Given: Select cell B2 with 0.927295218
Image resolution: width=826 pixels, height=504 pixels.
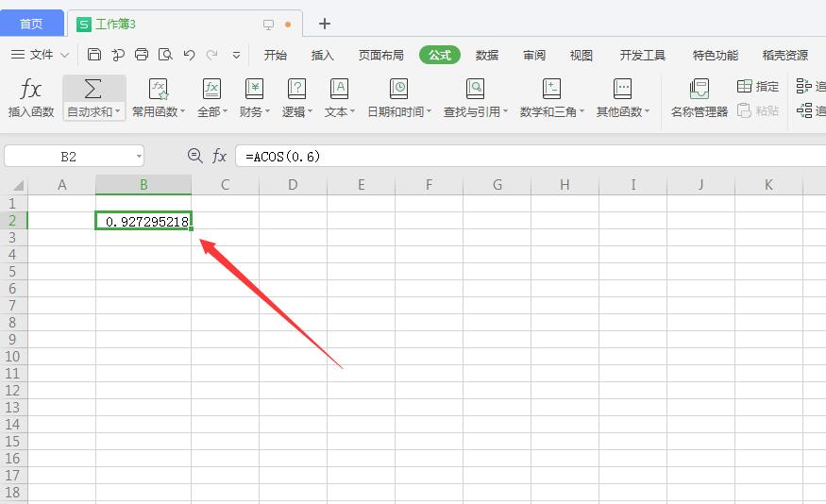Looking at the screenshot, I should pyautogui.click(x=143, y=221).
